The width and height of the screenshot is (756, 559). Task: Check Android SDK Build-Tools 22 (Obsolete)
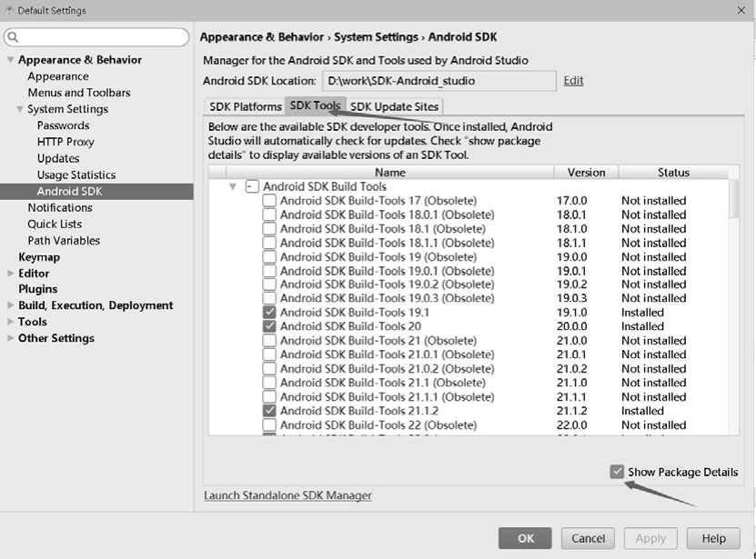click(269, 425)
